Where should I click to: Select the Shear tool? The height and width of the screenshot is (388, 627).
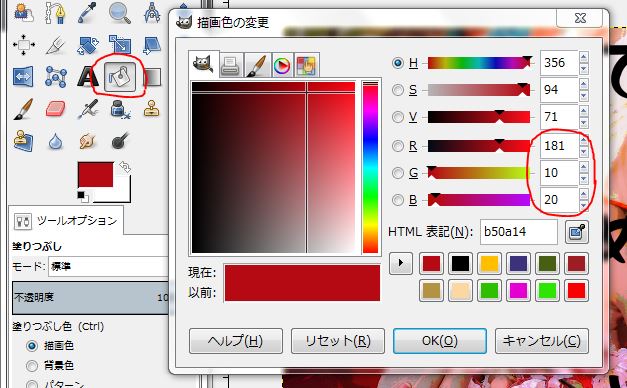(152, 45)
